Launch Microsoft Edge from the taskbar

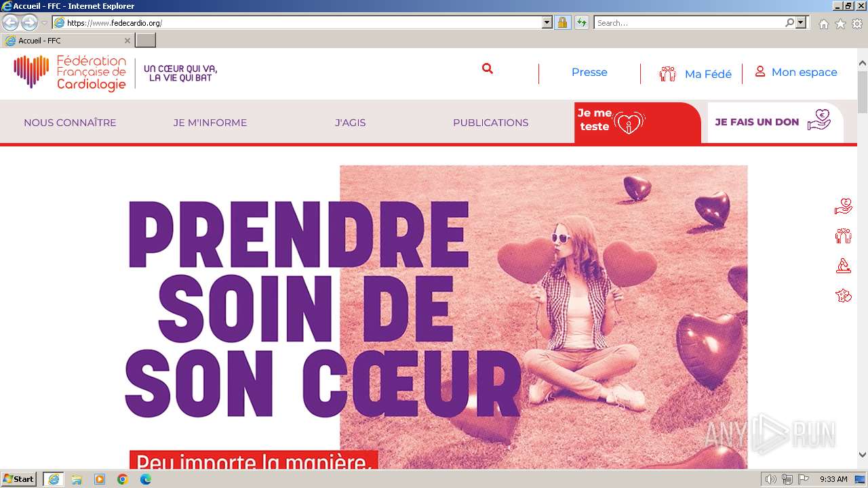[x=146, y=479]
